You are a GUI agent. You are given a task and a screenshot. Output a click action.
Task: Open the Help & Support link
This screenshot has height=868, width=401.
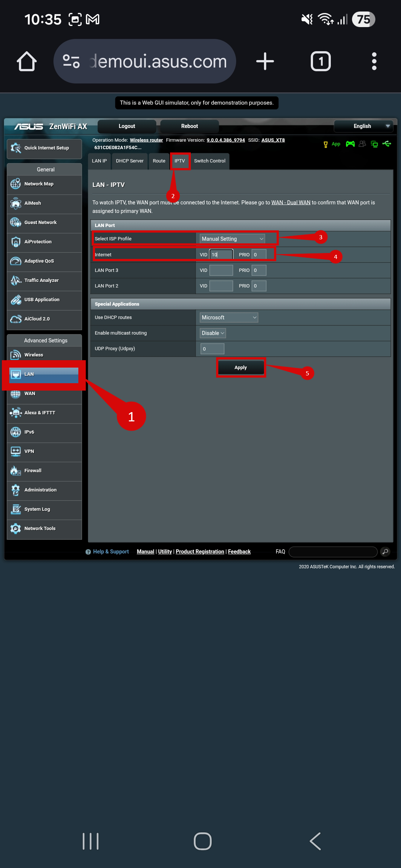click(111, 552)
